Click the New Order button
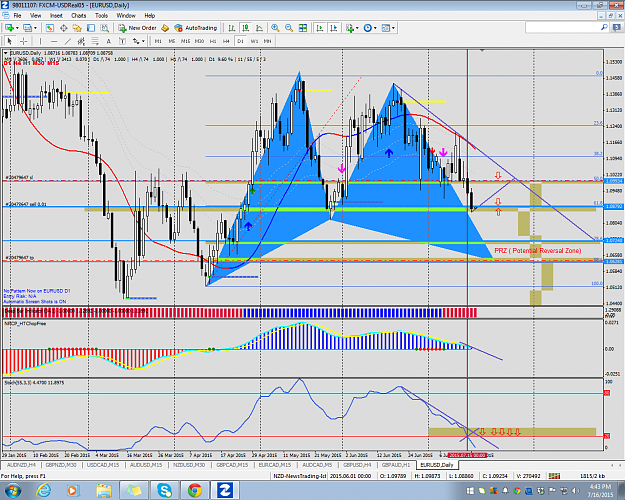The image size is (625, 500). pyautogui.click(x=138, y=28)
